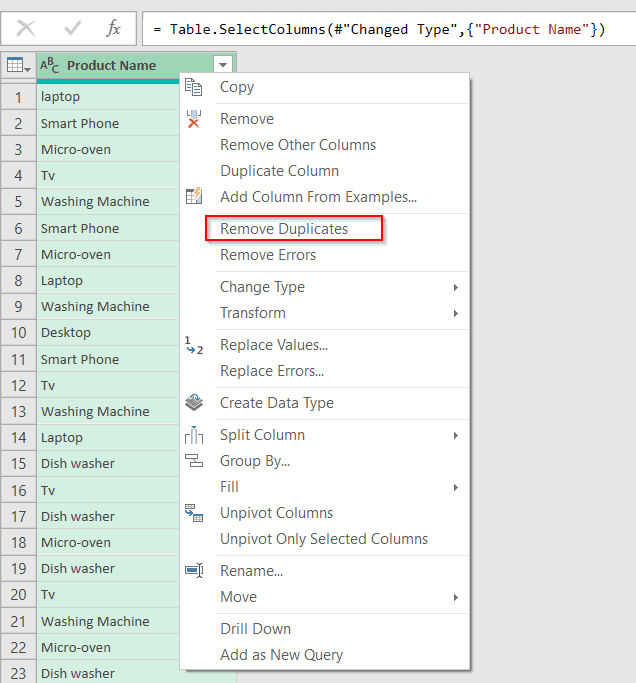Screen dimensions: 636x683
Task: Select Add Column From Examples... entry
Action: 318,197
